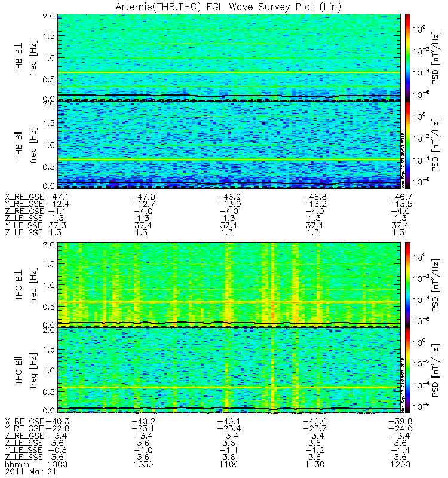
Task: Click the PSD color bar beside THC B∥ panel
Action: (x=407, y=370)
